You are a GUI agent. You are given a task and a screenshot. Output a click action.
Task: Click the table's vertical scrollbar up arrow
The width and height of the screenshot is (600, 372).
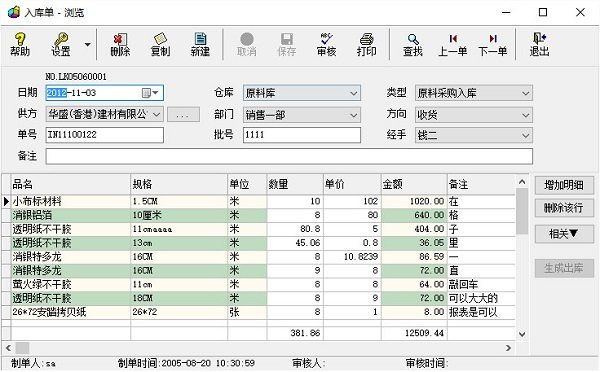pos(522,182)
